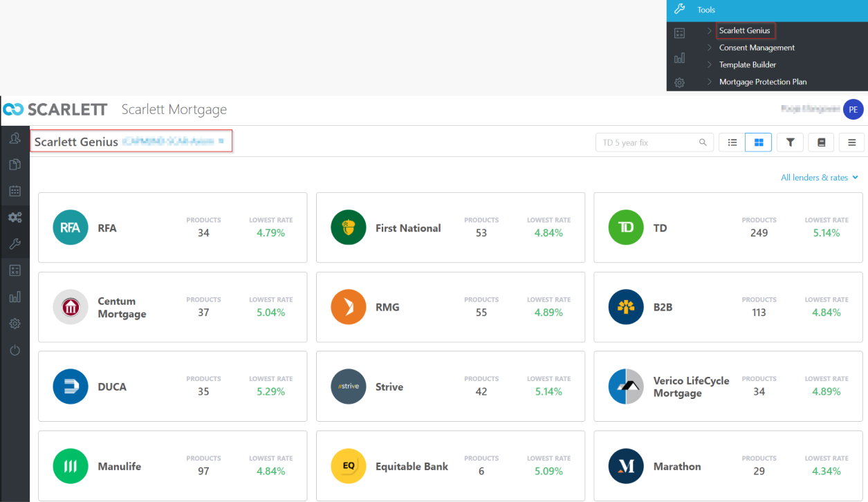This screenshot has height=502, width=868.
Task: Click the search magnifier icon
Action: pyautogui.click(x=703, y=142)
